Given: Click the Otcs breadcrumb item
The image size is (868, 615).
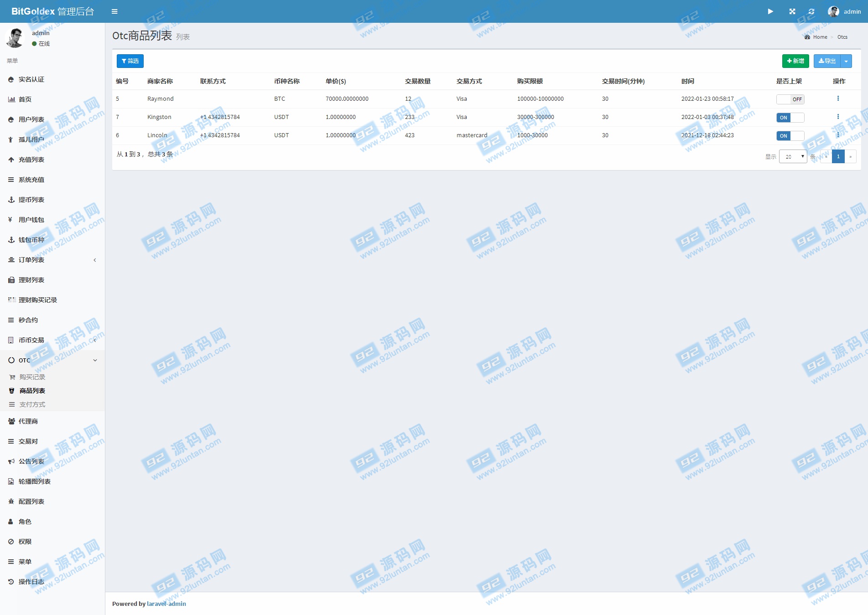Looking at the screenshot, I should [842, 37].
